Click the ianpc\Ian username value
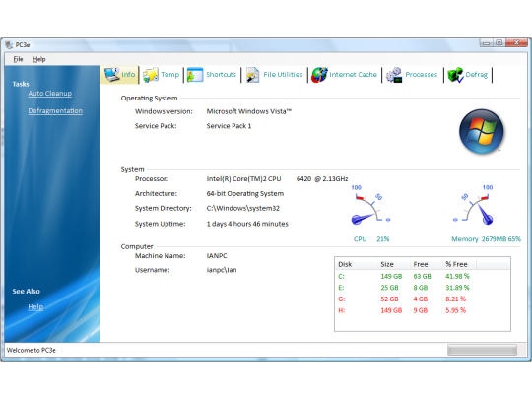532x399 pixels. [222, 270]
